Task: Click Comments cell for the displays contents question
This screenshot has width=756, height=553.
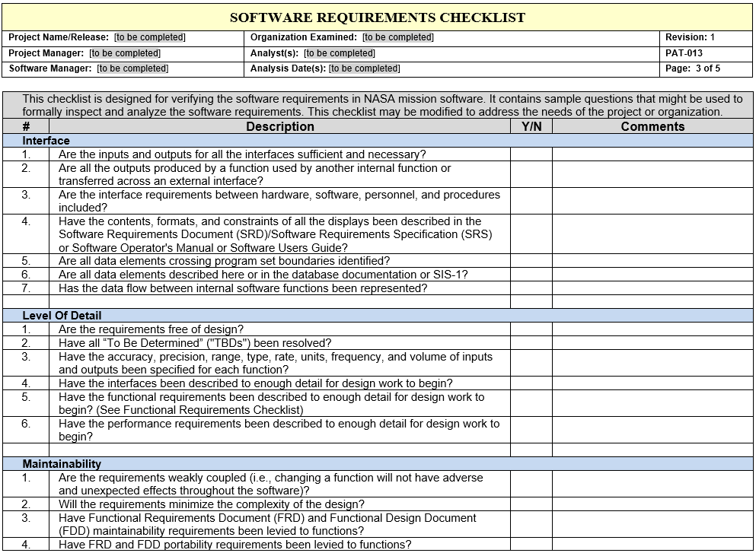Action: 652,234
